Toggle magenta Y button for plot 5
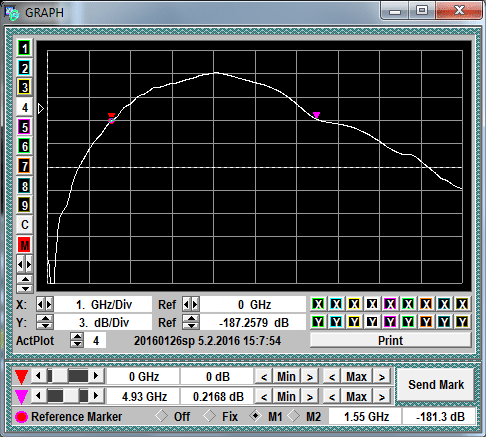The height and width of the screenshot is (437, 486). click(x=390, y=322)
